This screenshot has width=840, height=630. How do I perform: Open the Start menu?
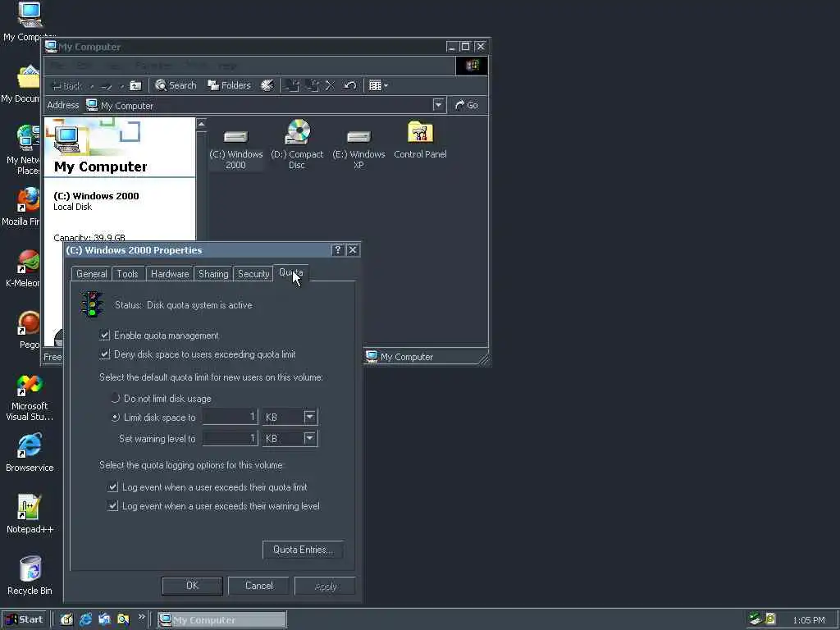click(x=25, y=619)
